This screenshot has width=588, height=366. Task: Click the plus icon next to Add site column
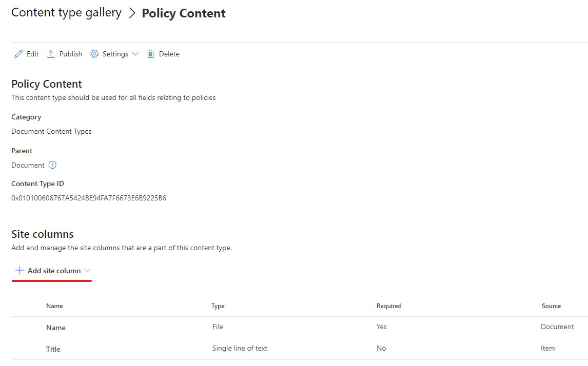click(x=19, y=270)
